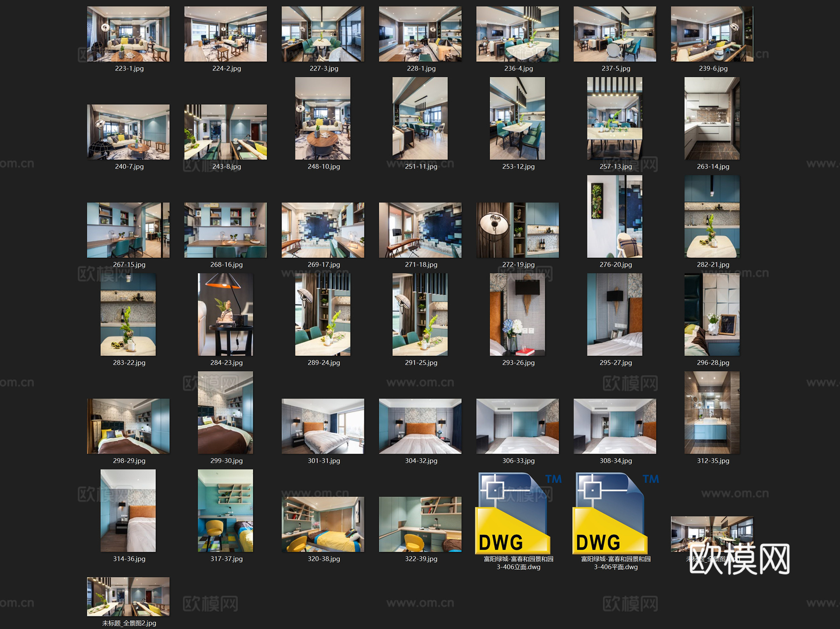Image resolution: width=840 pixels, height=629 pixels.
Task: Click the file name 301-31.jpg
Action: [x=324, y=461]
